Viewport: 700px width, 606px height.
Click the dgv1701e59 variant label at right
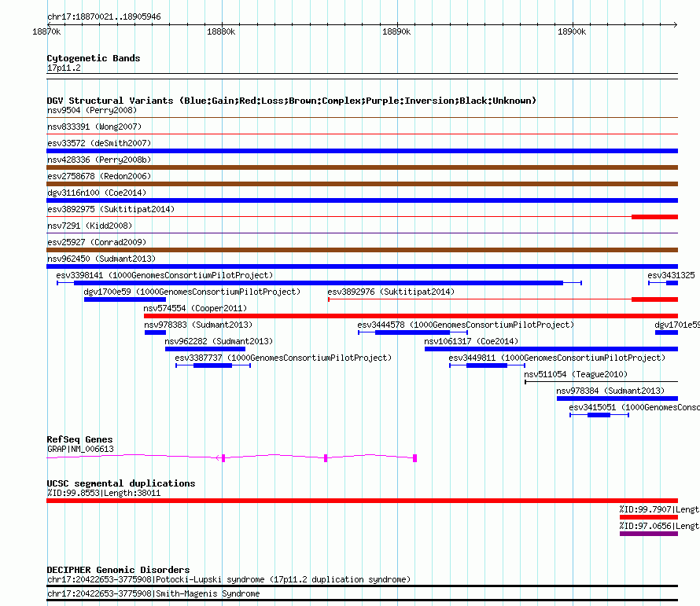676,325
